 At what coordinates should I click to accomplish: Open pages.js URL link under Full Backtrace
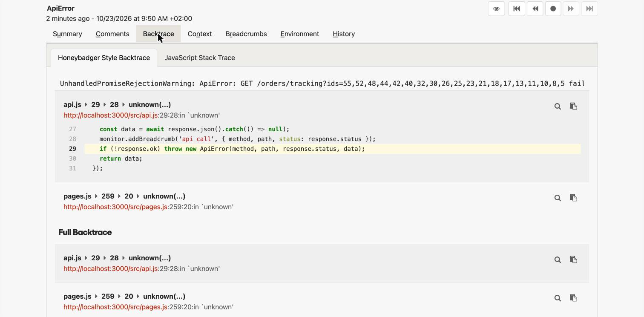(116, 307)
